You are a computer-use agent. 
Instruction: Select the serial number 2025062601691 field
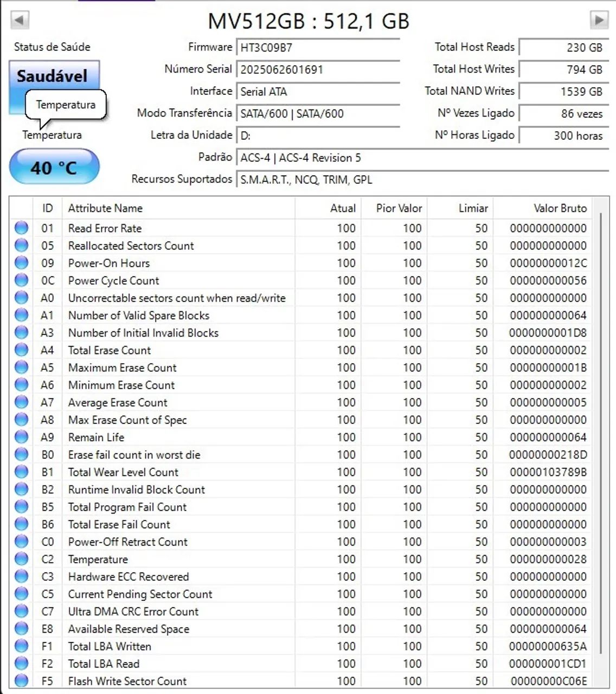point(318,69)
